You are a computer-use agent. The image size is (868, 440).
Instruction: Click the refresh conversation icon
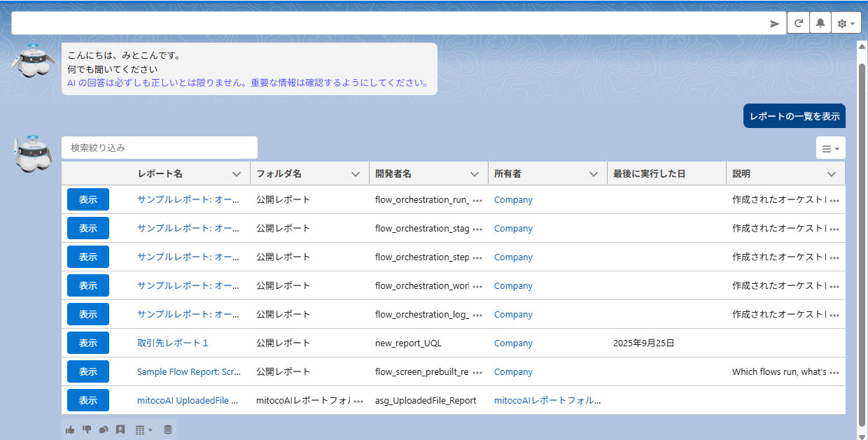tap(798, 22)
